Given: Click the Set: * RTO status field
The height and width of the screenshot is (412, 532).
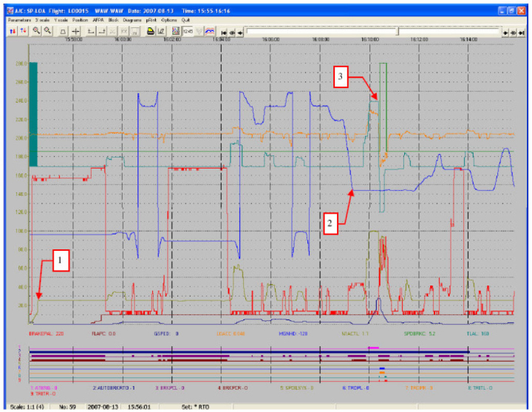Looking at the screenshot, I should point(194,407).
